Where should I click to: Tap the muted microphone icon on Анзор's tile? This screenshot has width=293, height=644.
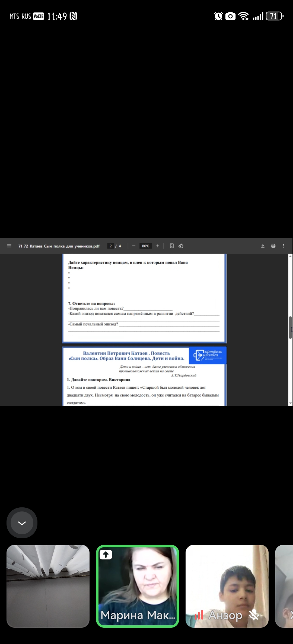click(254, 615)
